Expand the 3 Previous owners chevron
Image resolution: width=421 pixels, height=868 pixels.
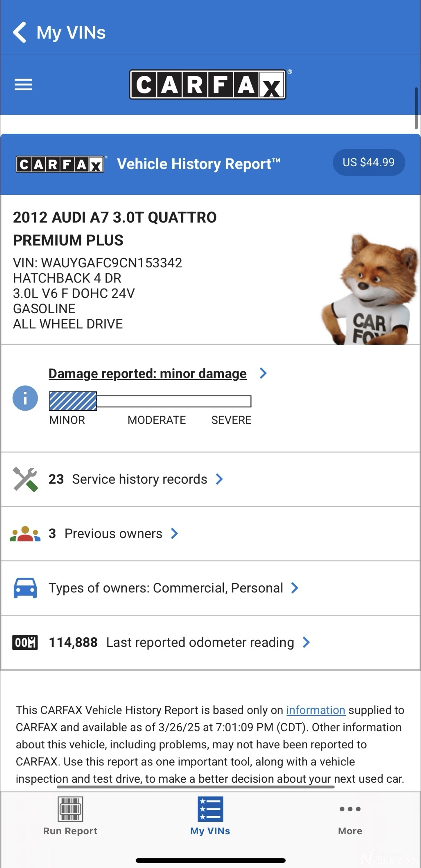pyautogui.click(x=175, y=534)
